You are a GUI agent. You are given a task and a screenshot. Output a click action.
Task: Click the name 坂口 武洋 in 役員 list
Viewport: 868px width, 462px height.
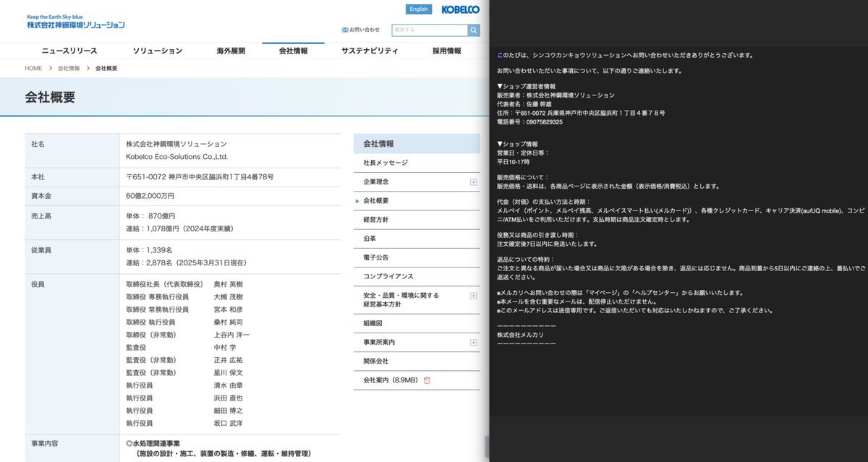click(229, 423)
